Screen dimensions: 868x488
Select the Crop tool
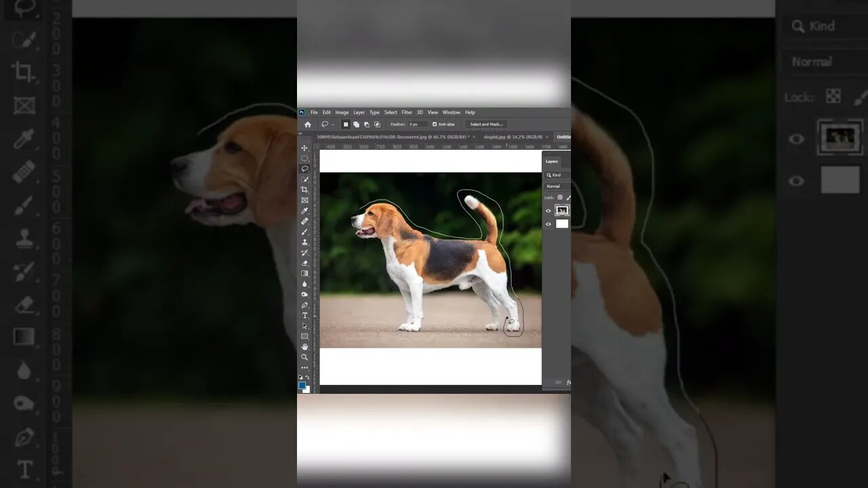[304, 190]
